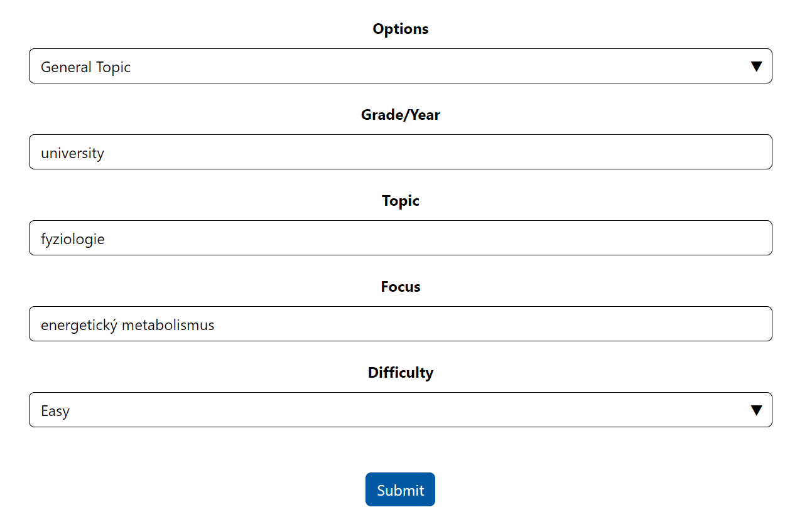Click the text "energetický metabolismus"
The image size is (812, 517).
tap(127, 325)
